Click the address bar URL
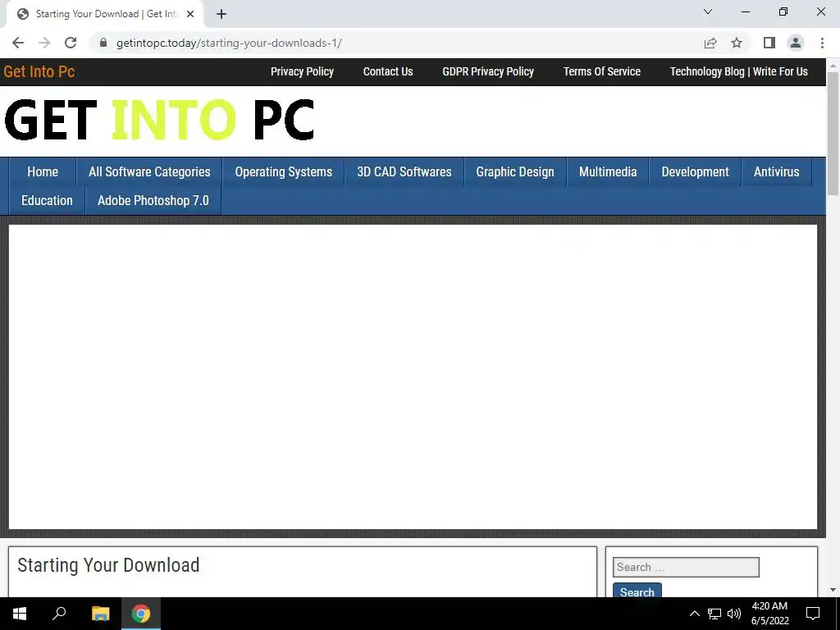 (x=229, y=43)
